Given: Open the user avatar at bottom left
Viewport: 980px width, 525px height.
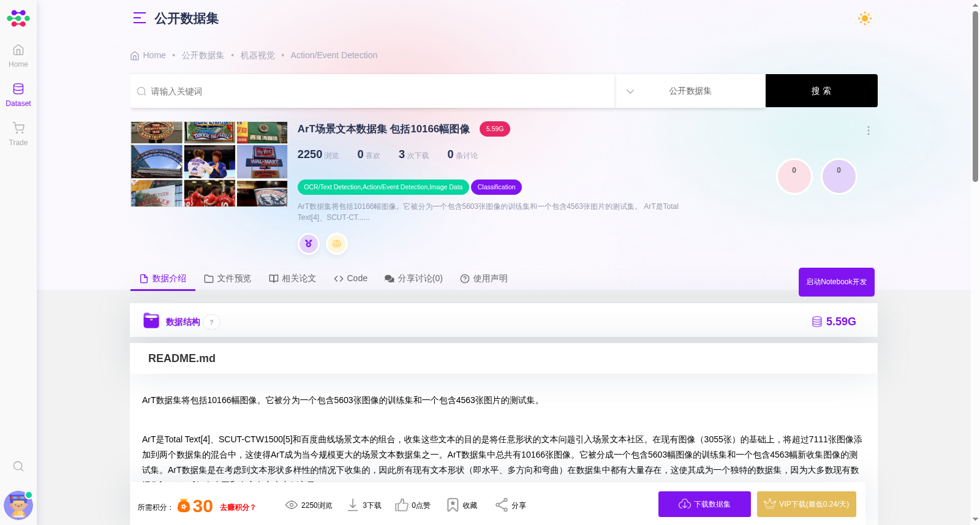Looking at the screenshot, I should (18, 505).
